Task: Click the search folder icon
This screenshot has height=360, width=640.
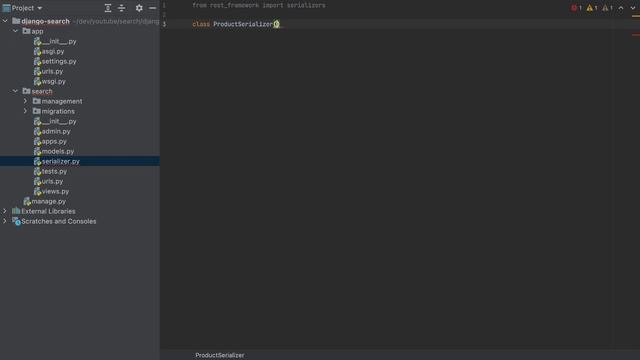Action: (x=27, y=91)
